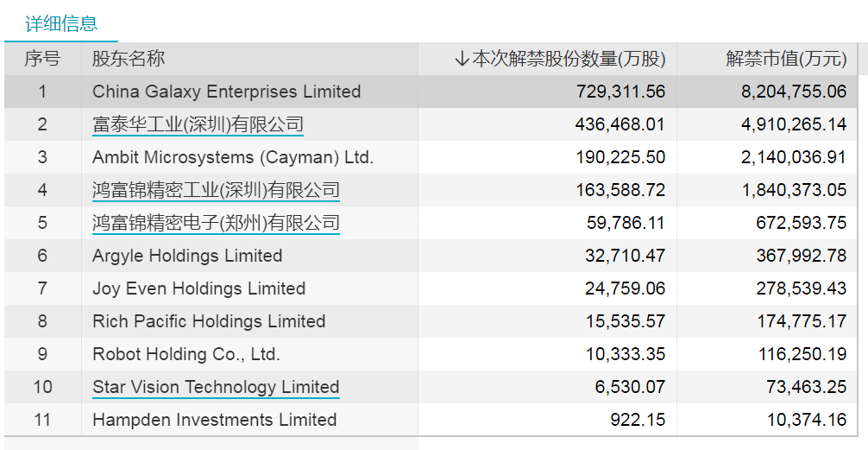Image resolution: width=868 pixels, height=450 pixels.
Task: Click the 解禁市值(万元) column header
Action: pos(786,59)
